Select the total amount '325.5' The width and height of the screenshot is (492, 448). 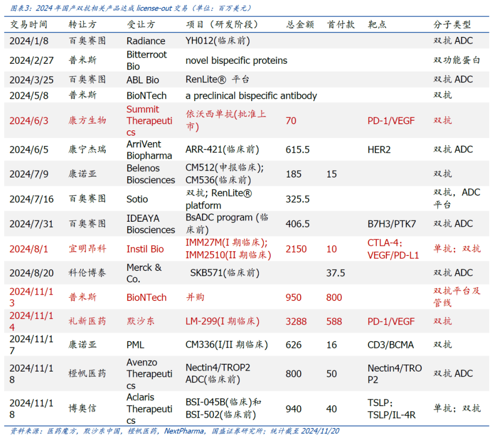point(297,199)
